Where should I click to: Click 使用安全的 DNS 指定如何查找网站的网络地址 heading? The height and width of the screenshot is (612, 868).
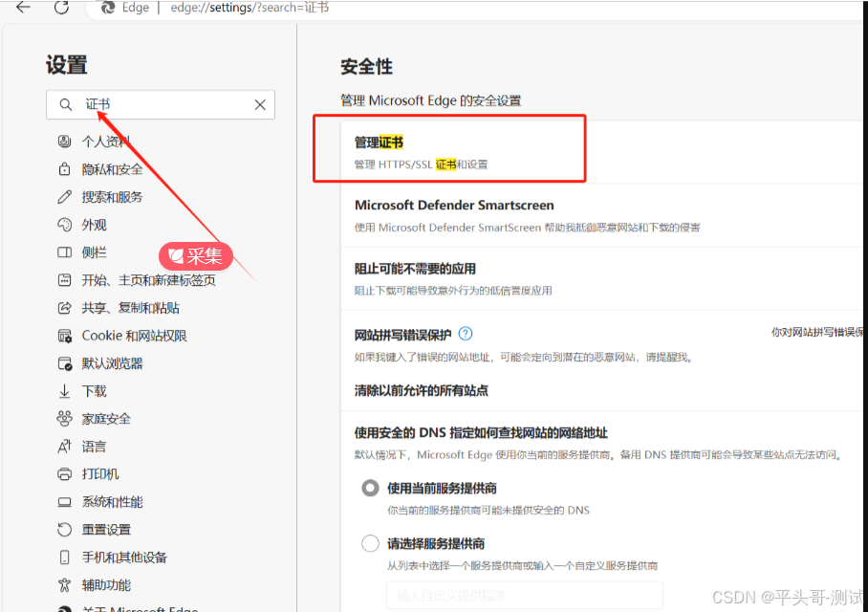[481, 432]
